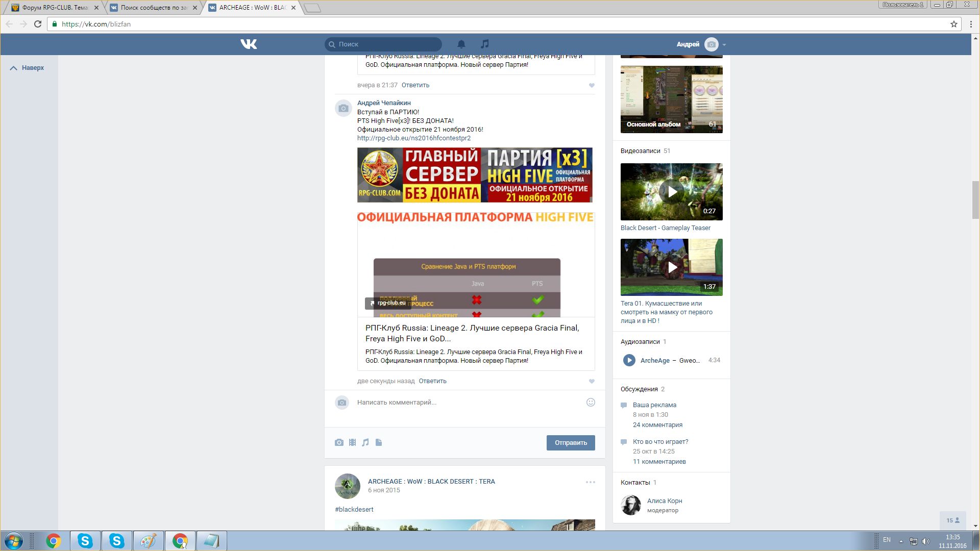Viewport: 980px width, 551px height.
Task: Open ARCHEAGE : WoW : BLACK DESERT : TERA post author
Action: coord(431,482)
